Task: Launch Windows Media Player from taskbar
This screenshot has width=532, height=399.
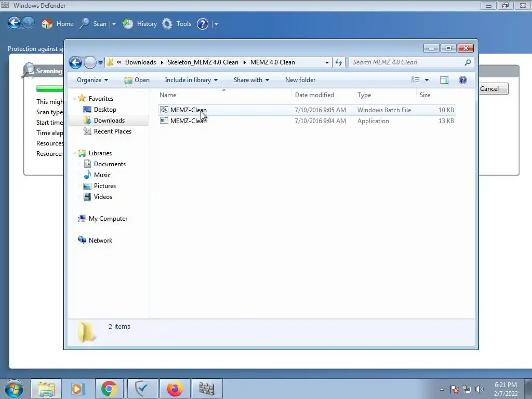Action: tap(78, 389)
